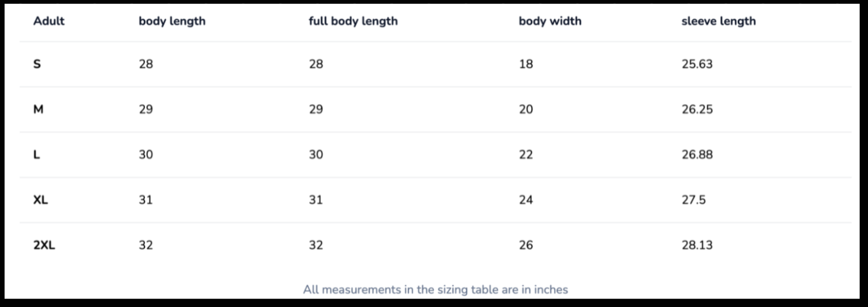Image resolution: width=868 pixels, height=307 pixels.
Task: Select the L size row label
Action: [x=37, y=154]
